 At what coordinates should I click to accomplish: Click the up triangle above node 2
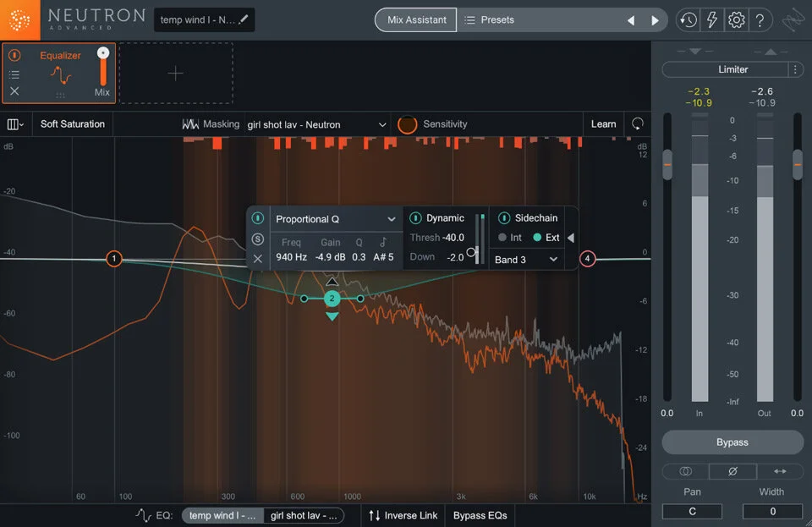click(332, 282)
